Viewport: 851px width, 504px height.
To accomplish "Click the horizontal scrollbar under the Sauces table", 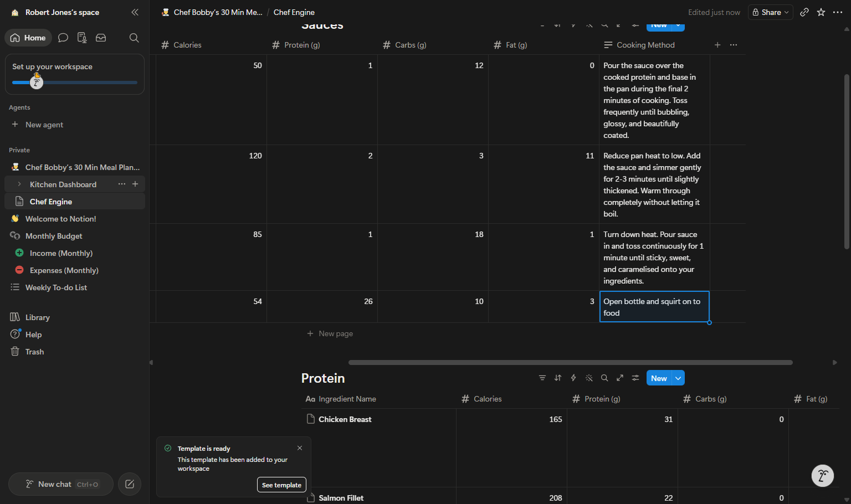I will pos(570,362).
